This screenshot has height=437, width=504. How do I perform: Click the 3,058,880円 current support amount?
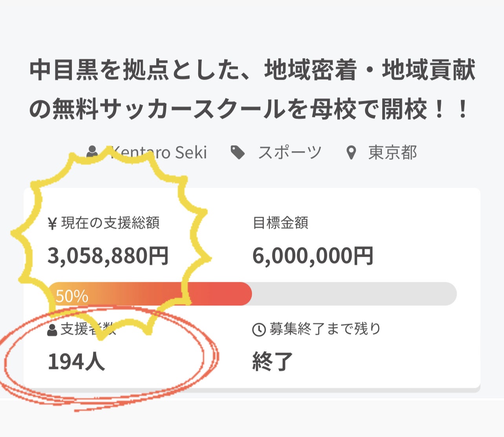pyautogui.click(x=108, y=256)
